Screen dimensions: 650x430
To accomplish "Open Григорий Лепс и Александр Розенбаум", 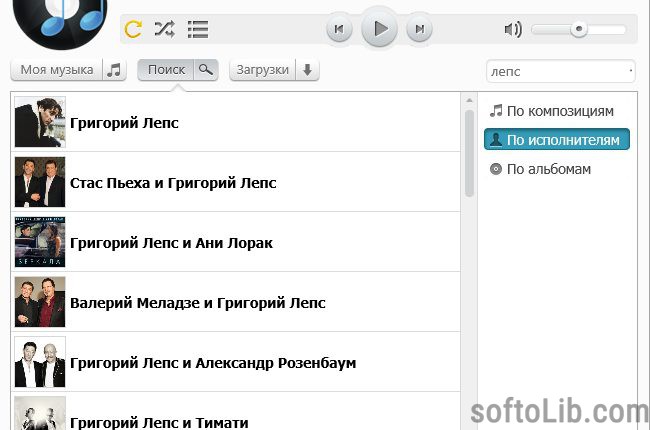I will click(x=235, y=362).
